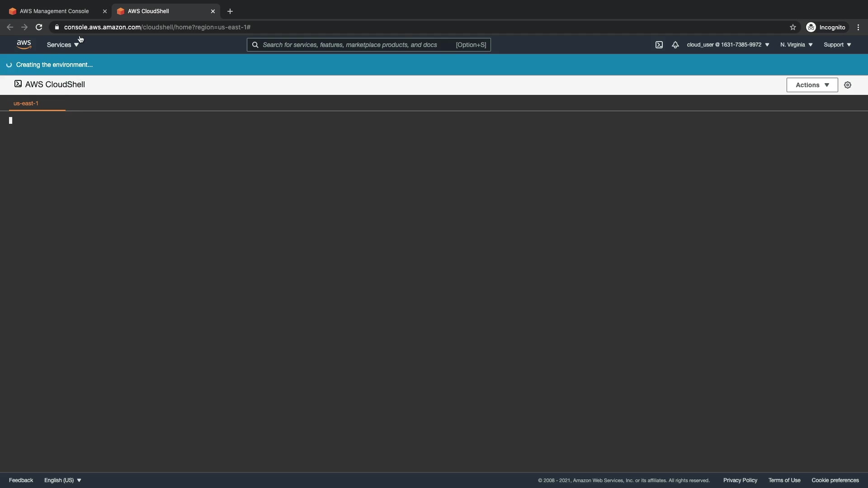Open the cloud_user account menu

pyautogui.click(x=728, y=45)
